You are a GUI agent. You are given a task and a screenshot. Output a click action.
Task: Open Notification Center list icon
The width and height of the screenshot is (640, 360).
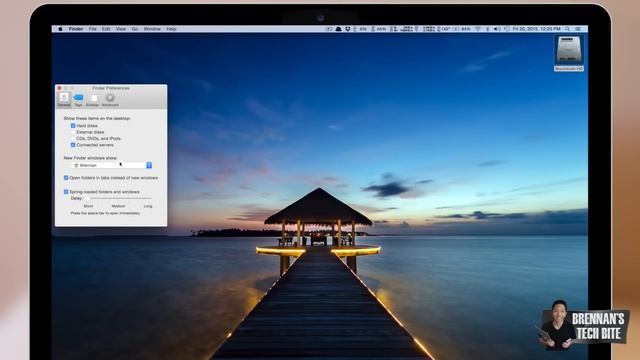tap(578, 29)
